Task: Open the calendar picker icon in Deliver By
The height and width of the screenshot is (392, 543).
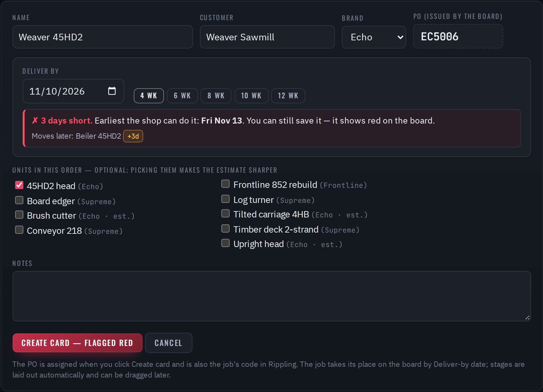Action: pos(112,91)
